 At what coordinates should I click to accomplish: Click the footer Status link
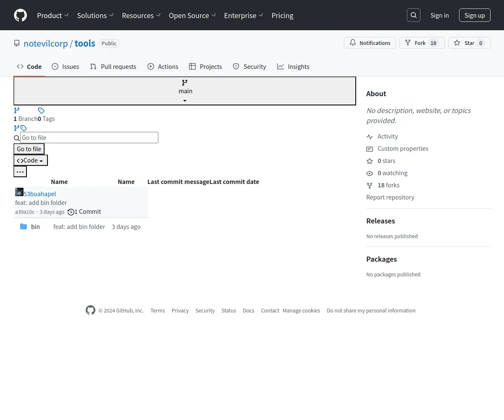tap(229, 311)
